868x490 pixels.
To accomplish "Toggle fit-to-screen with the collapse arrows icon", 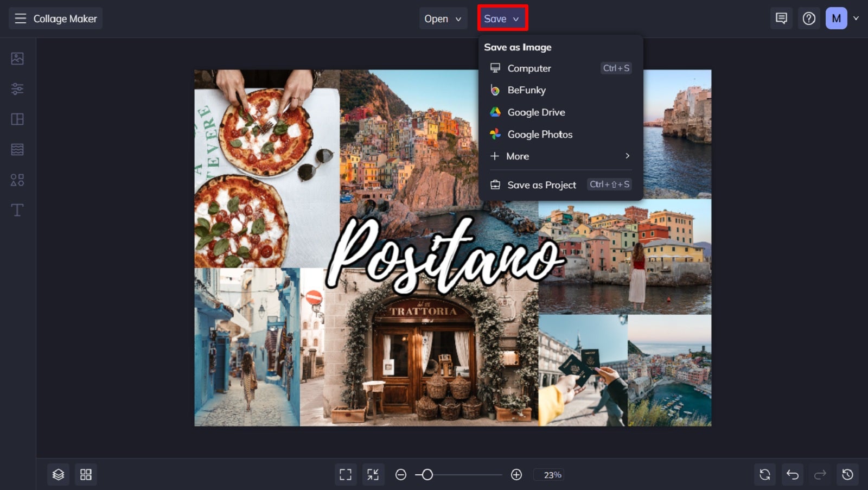I will click(x=373, y=474).
